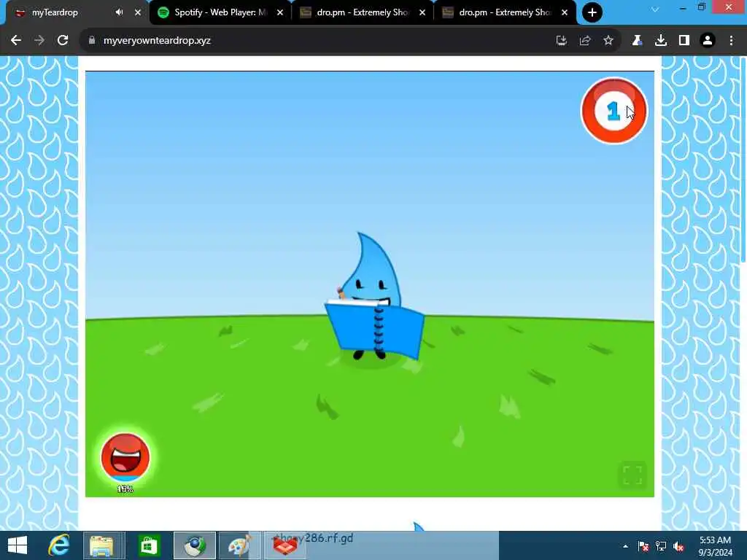
Task: Click the install app icon in address bar
Action: (562, 41)
